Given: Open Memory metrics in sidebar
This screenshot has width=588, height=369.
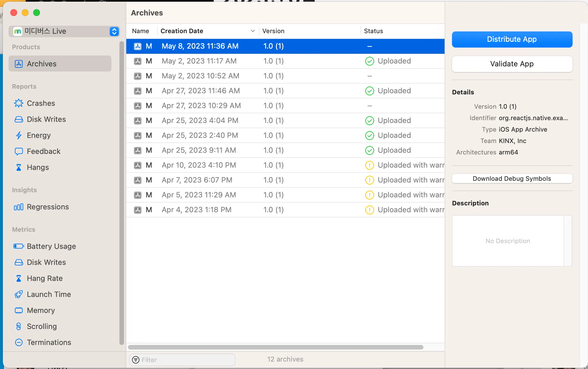Looking at the screenshot, I should 41,310.
